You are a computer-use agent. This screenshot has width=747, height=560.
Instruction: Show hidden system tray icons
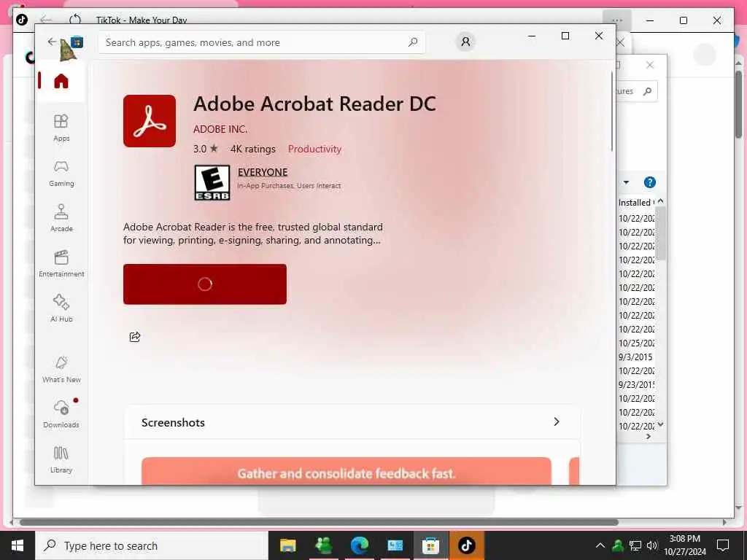tap(600, 545)
